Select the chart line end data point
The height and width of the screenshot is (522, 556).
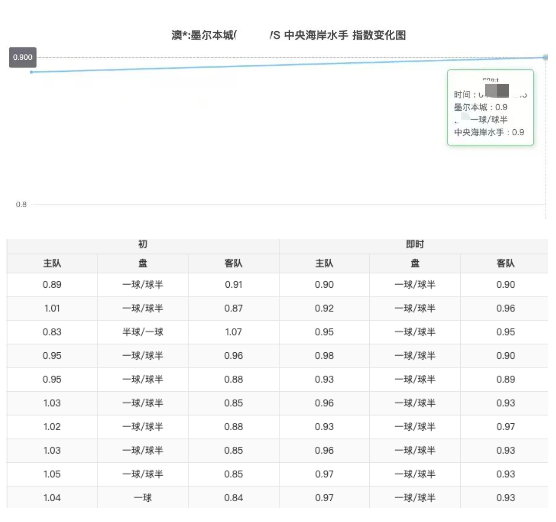545,57
